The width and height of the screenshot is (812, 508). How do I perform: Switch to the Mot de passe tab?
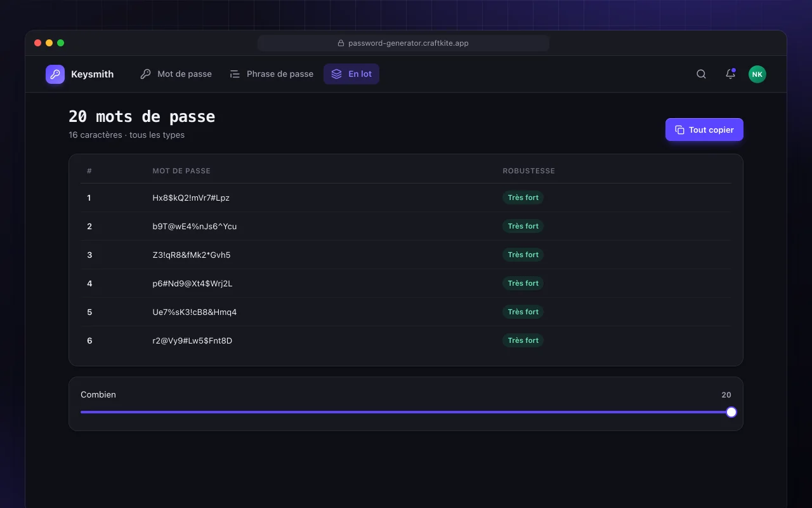click(176, 74)
